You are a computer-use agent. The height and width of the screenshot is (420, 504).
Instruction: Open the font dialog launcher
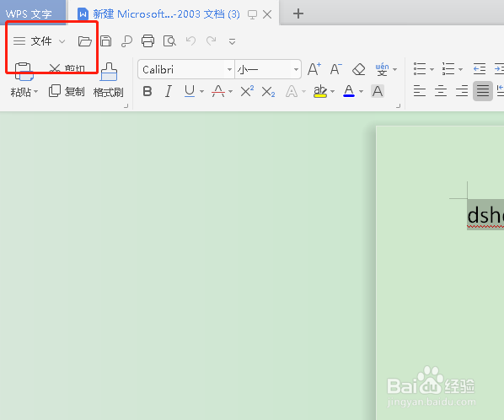point(399,105)
